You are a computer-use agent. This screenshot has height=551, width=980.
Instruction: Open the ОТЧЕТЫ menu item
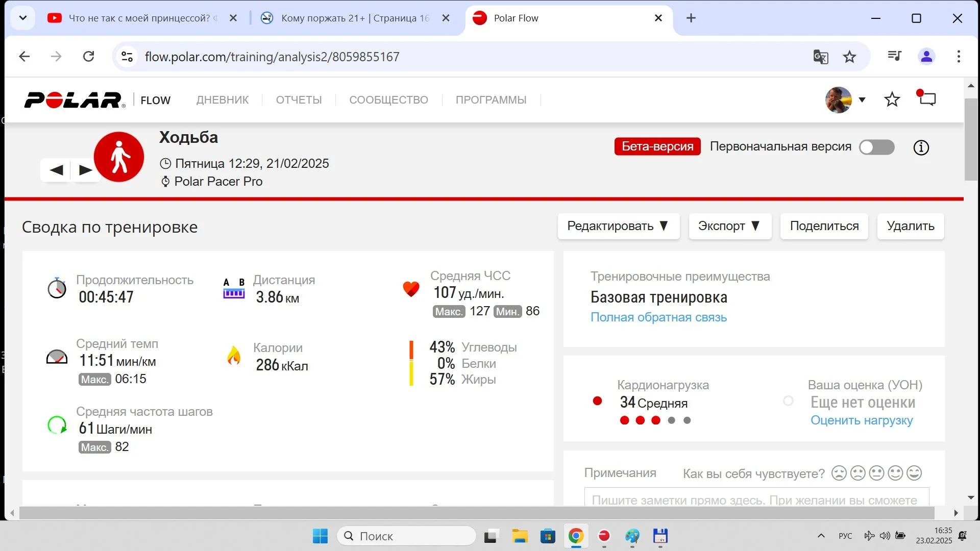(x=299, y=100)
